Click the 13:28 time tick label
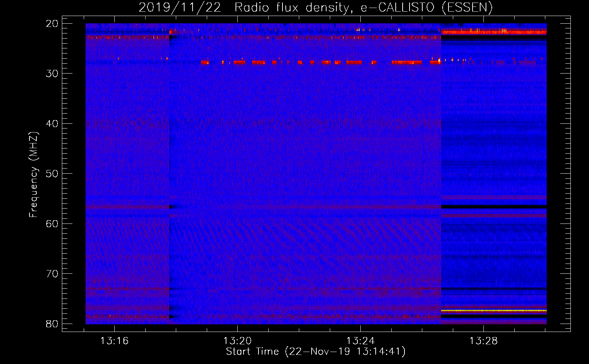589x364 pixels. pos(483,341)
